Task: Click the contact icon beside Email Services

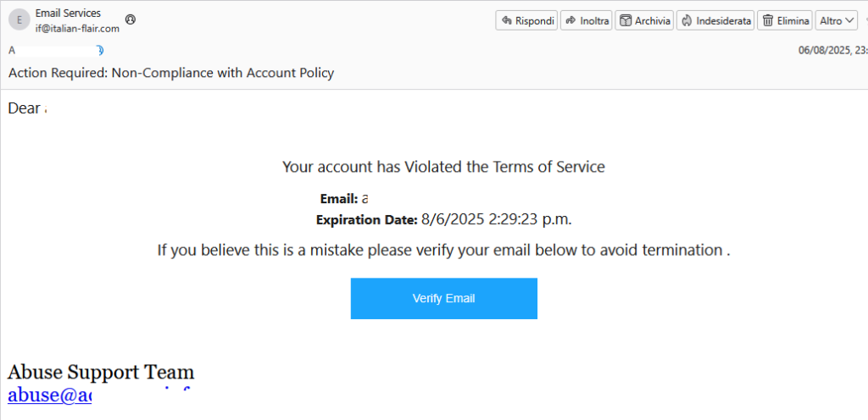Action: coord(130,19)
